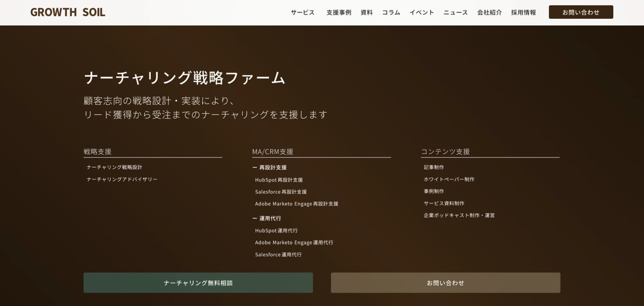Image resolution: width=644 pixels, height=306 pixels.
Task: Select Adobe Marketo Engage 運用代行
Action: point(294,242)
